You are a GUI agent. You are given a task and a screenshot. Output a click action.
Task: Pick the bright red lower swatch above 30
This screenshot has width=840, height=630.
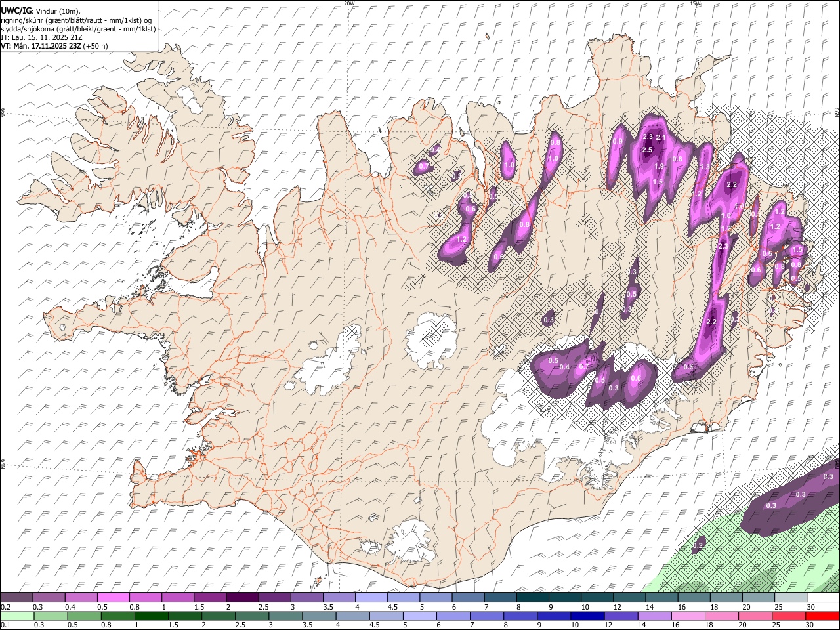click(822, 616)
